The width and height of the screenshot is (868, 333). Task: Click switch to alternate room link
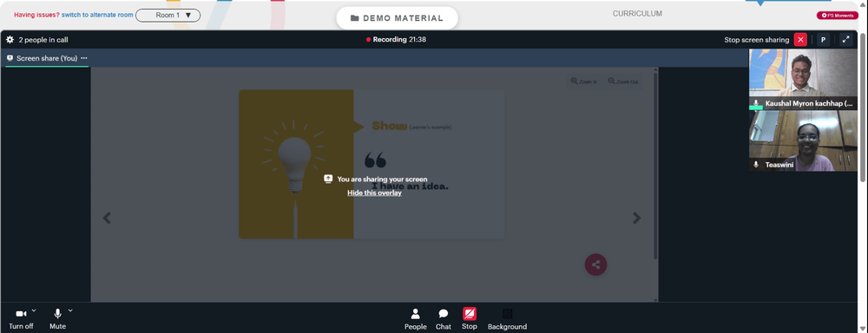(97, 15)
